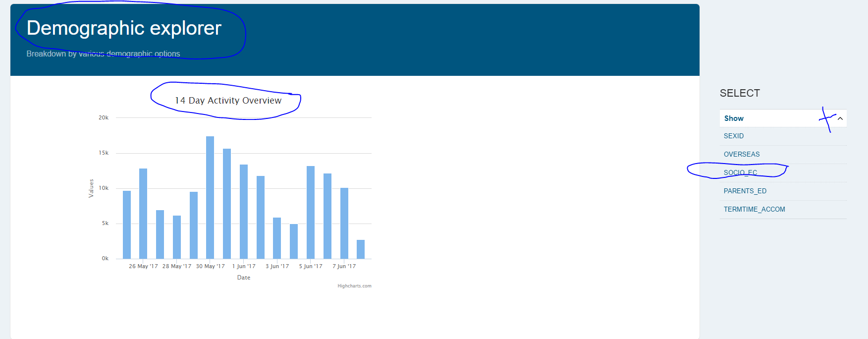Click the bar above the 5 Jun '17 label
868x339 pixels.
coord(311,212)
